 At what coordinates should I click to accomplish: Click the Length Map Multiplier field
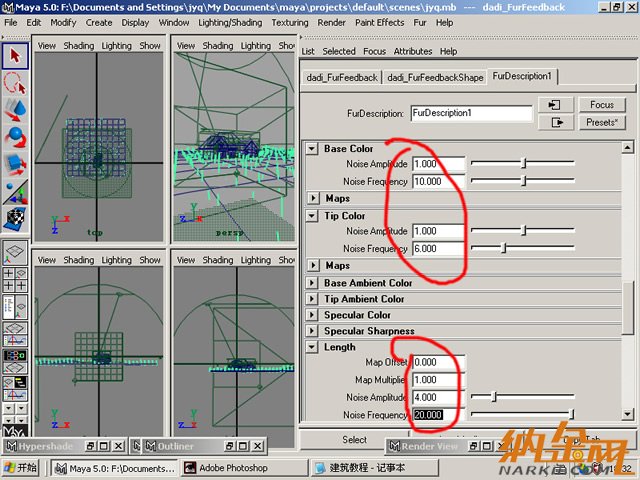point(438,380)
